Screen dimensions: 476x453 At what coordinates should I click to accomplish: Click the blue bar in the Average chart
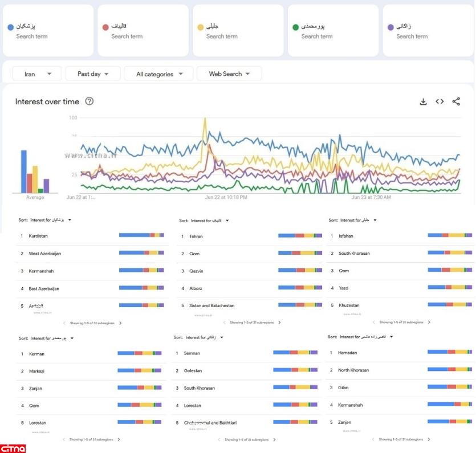(x=24, y=172)
